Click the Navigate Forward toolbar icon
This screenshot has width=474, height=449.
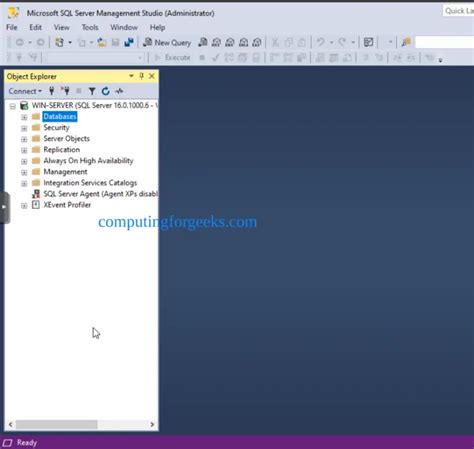(x=40, y=42)
